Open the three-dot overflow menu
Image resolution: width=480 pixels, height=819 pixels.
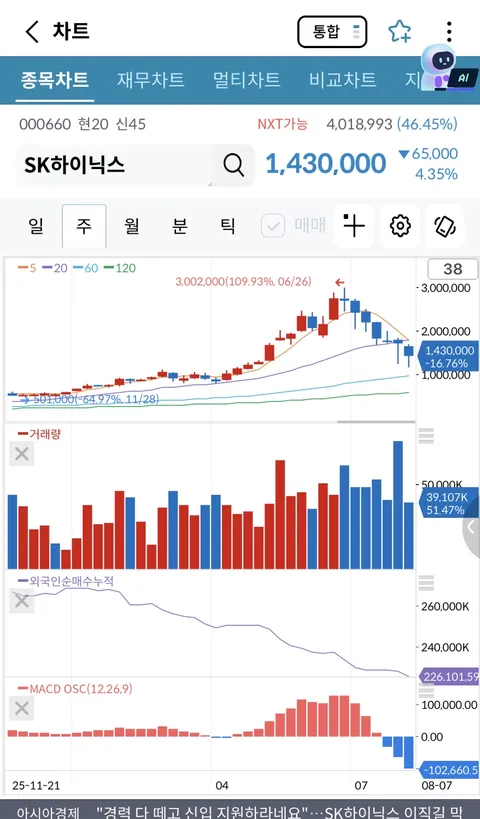(449, 32)
